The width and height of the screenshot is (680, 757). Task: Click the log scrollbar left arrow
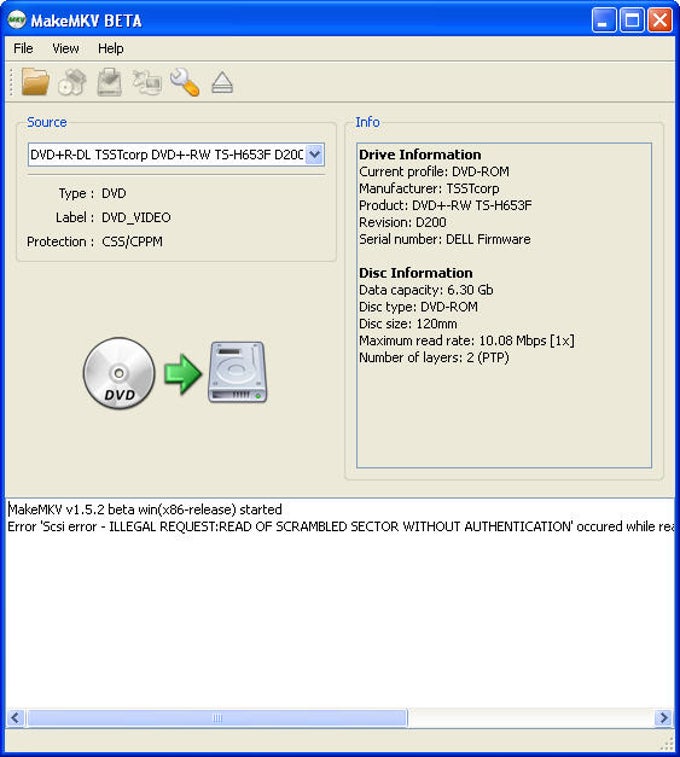tap(15, 718)
